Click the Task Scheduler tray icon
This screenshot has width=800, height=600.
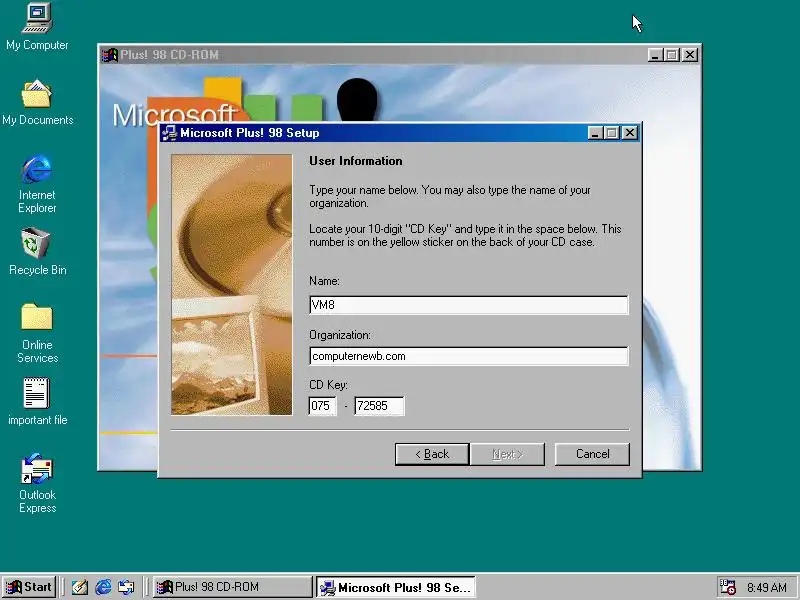[727, 587]
